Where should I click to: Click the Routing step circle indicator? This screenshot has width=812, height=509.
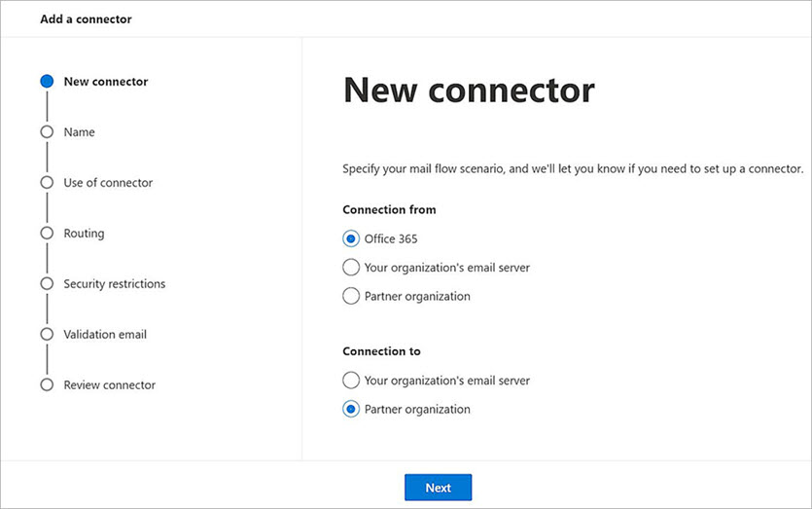point(46,234)
